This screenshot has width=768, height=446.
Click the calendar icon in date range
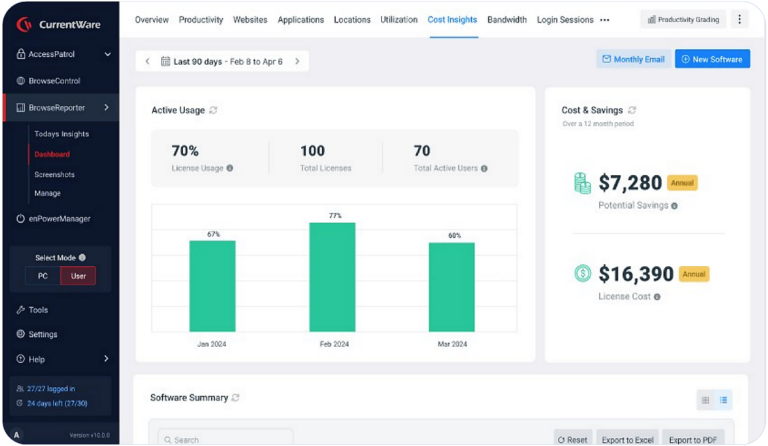(x=166, y=61)
